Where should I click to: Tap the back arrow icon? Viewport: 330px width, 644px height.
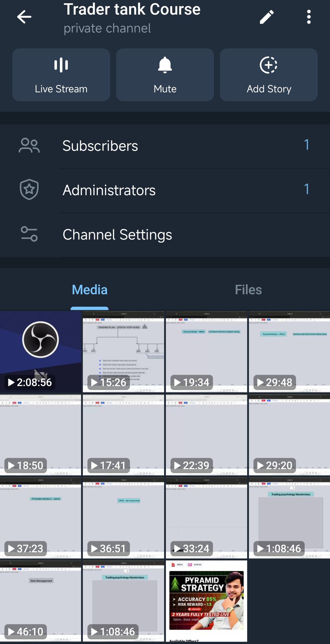(24, 17)
